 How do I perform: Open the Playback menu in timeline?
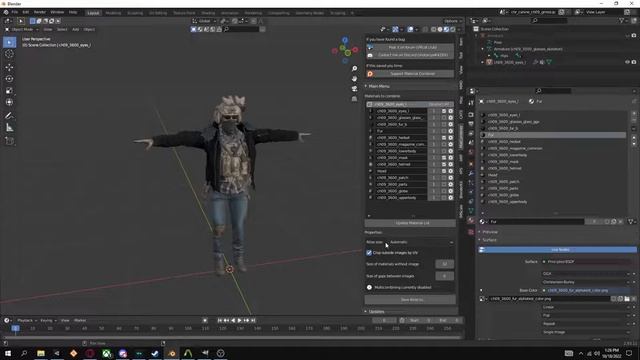(27, 320)
